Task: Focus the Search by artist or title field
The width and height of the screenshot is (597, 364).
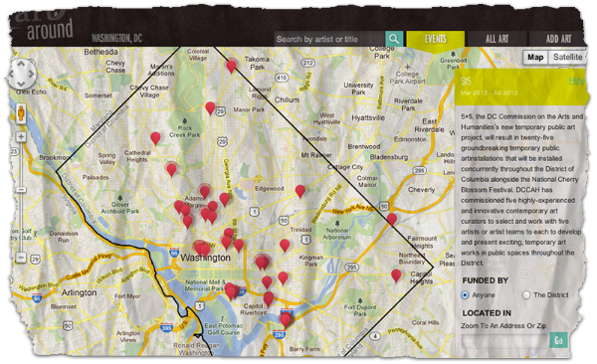Action: click(x=329, y=39)
